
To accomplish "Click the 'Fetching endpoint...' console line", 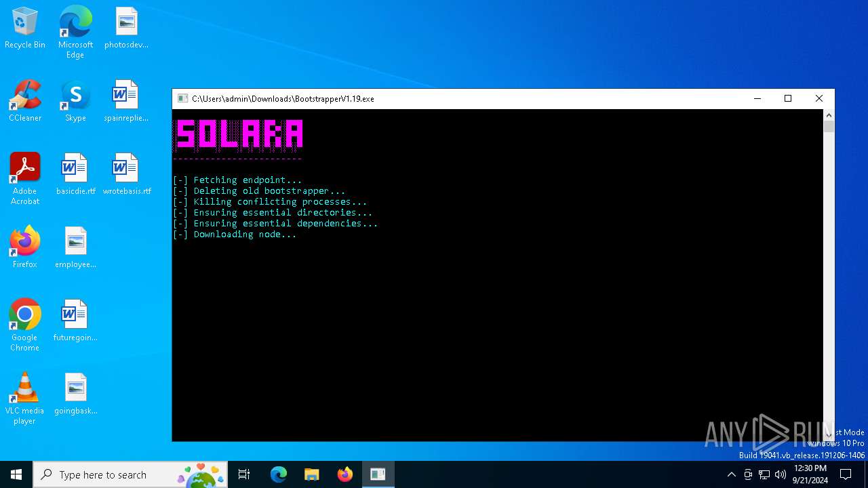I will pos(237,180).
